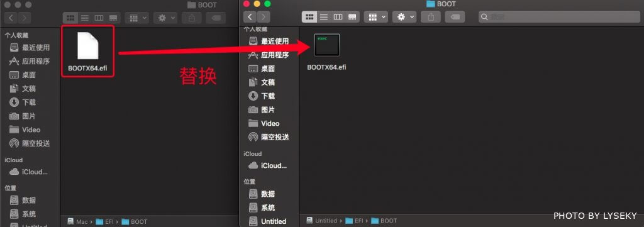Minimize the right Finder window

257,4
